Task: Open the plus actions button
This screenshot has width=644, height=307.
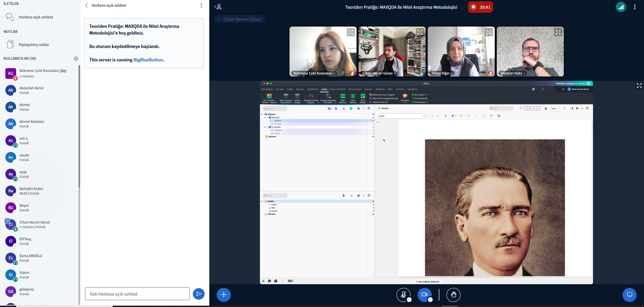Action: click(x=224, y=295)
